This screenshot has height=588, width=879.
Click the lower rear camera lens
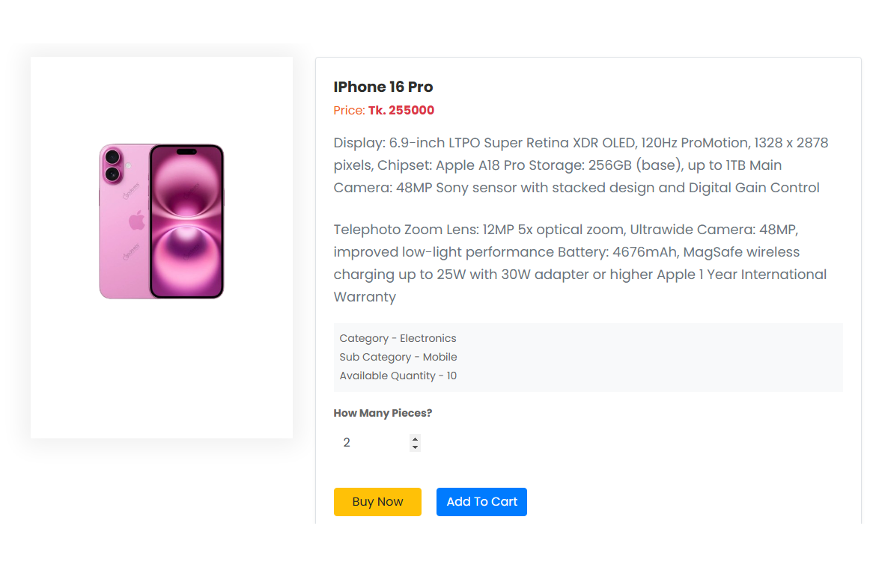pos(112,174)
